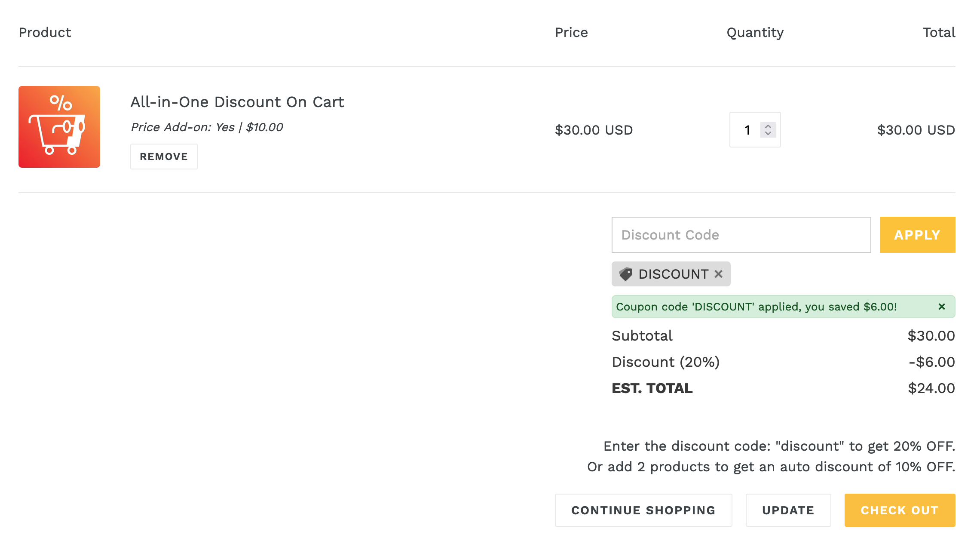Click the EST. TOTAL label
Viewport: 980px width, 547px height.
click(652, 388)
